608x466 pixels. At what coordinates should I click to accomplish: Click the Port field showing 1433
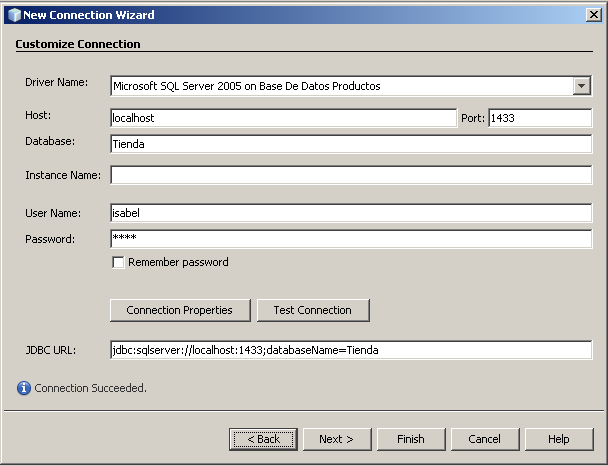(540, 118)
